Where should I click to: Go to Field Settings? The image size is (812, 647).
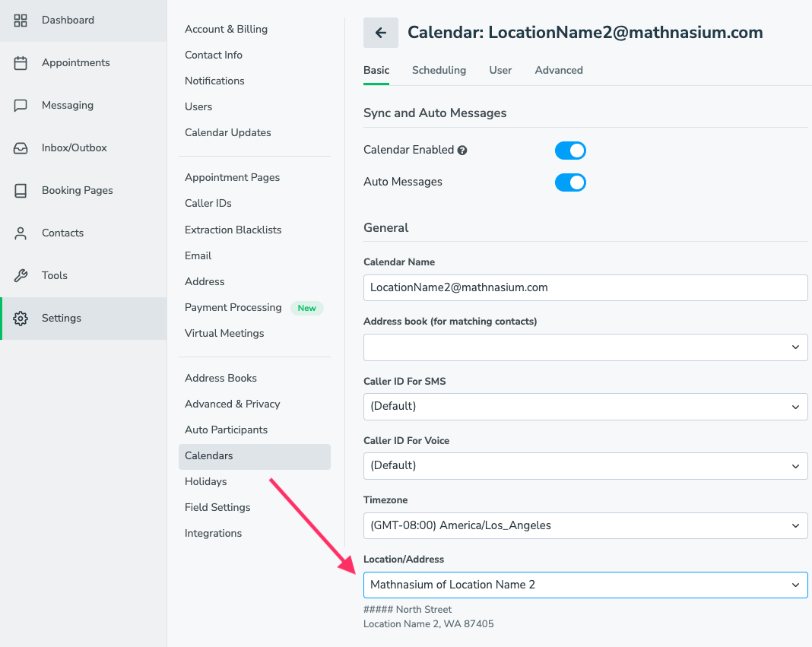[x=217, y=508]
